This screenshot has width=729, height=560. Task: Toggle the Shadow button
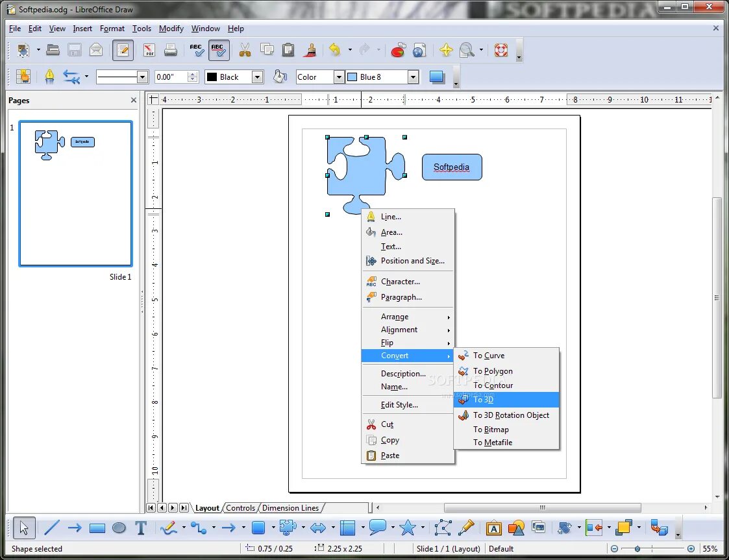click(437, 77)
